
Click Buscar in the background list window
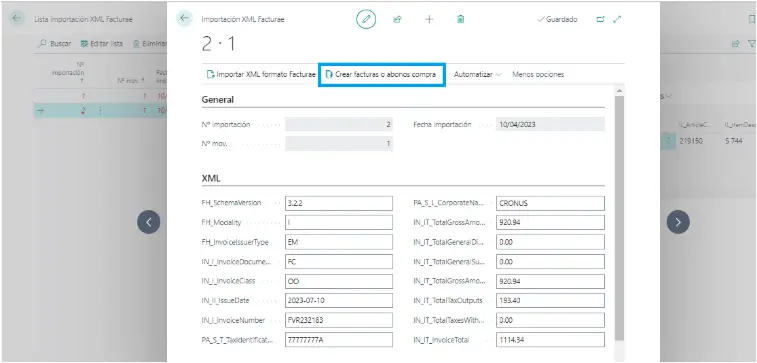[x=55, y=44]
